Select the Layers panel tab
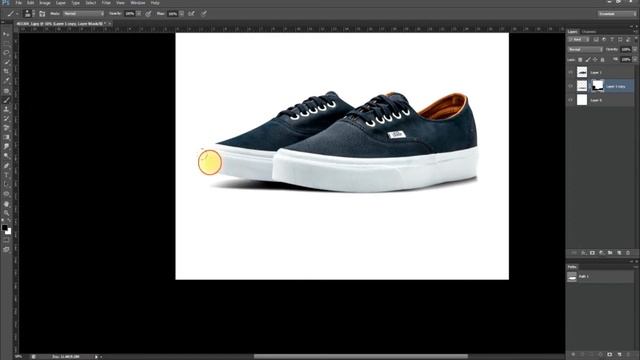 (x=573, y=31)
